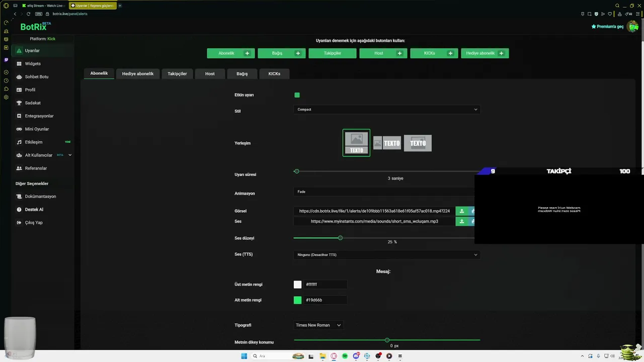The height and width of the screenshot is (362, 644).
Task: Pick the Alt metin rengi swatch
Action: 297,300
